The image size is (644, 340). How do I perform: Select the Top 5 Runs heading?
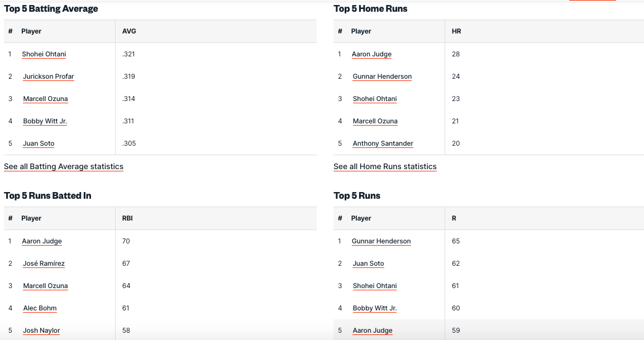pyautogui.click(x=357, y=196)
